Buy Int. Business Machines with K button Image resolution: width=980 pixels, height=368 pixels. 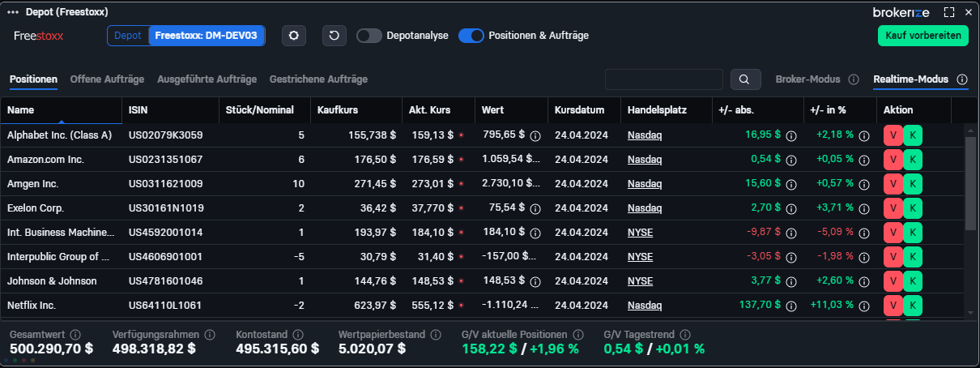[913, 233]
